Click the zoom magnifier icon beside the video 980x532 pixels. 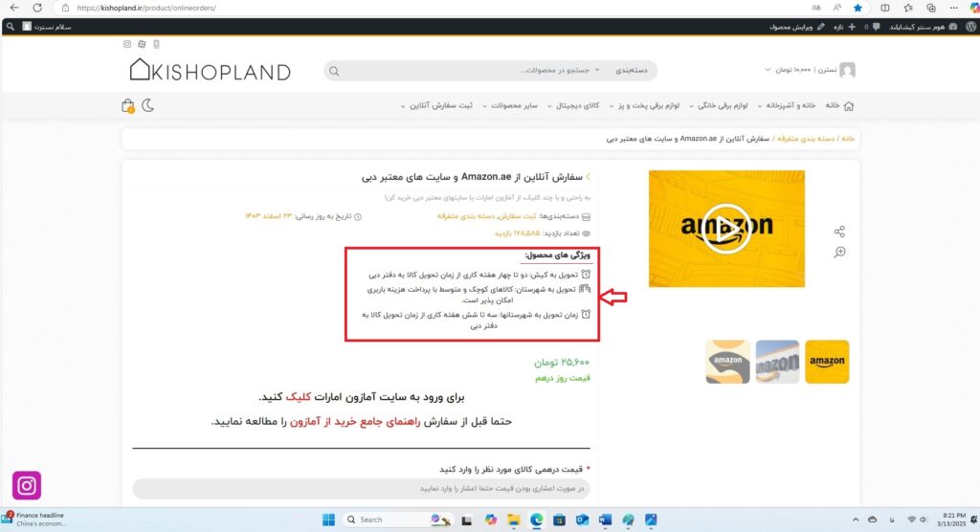(x=839, y=252)
